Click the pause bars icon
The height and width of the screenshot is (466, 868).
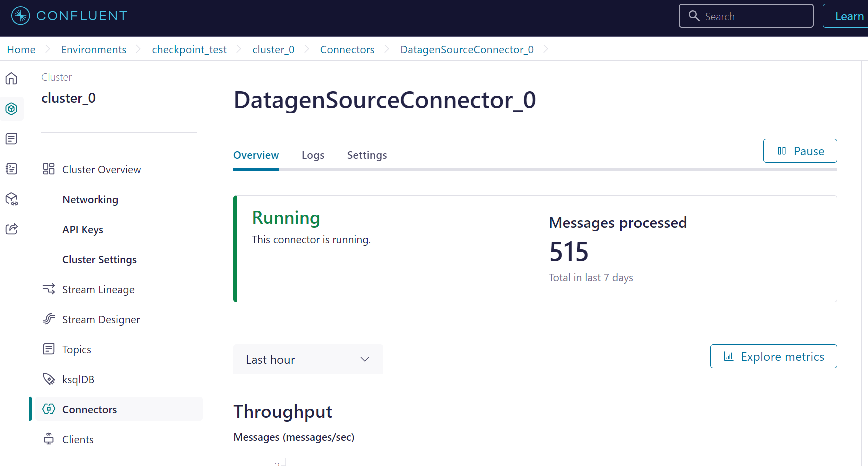pos(782,151)
